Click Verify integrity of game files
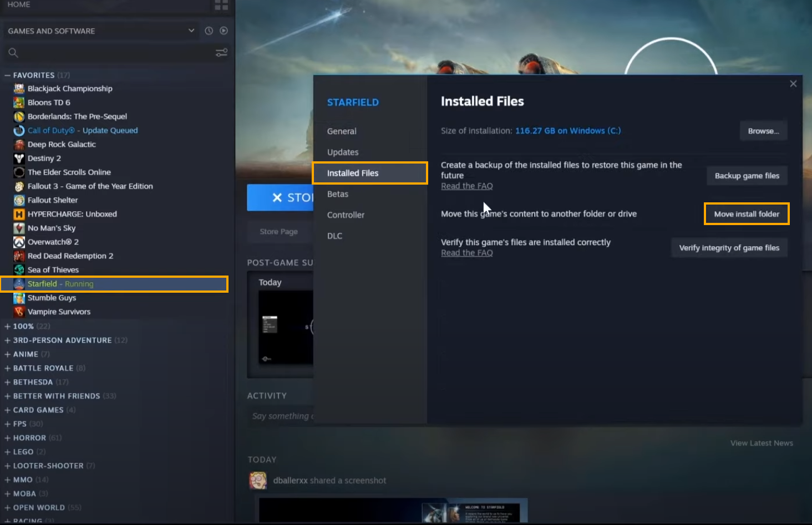Viewport: 812px width, 525px height. [x=729, y=248]
